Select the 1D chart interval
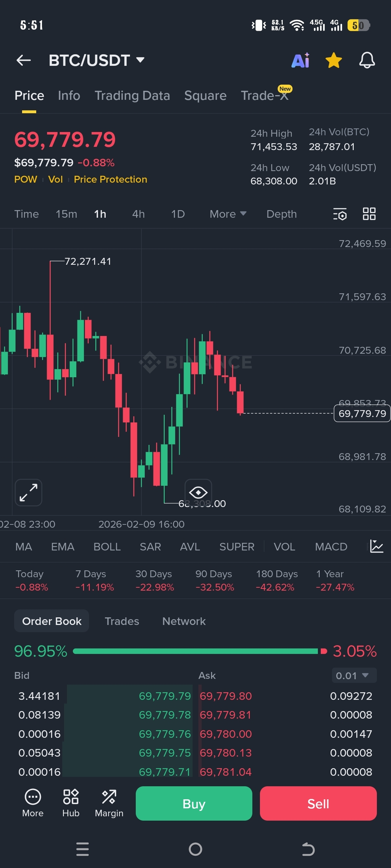391x868 pixels. tap(178, 214)
